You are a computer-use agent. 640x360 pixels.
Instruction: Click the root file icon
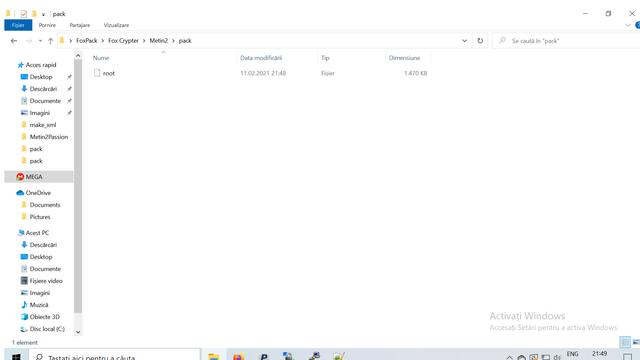click(x=97, y=73)
